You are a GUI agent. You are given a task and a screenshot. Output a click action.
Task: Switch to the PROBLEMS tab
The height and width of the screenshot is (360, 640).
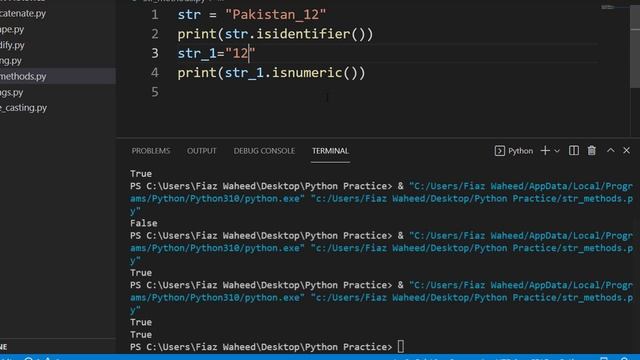[151, 151]
